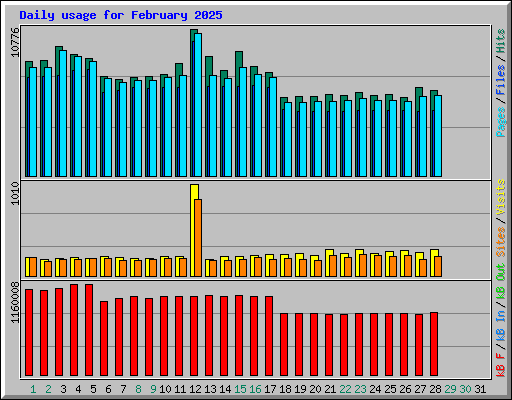Click day label 31 on the x-axis

click(x=480, y=389)
